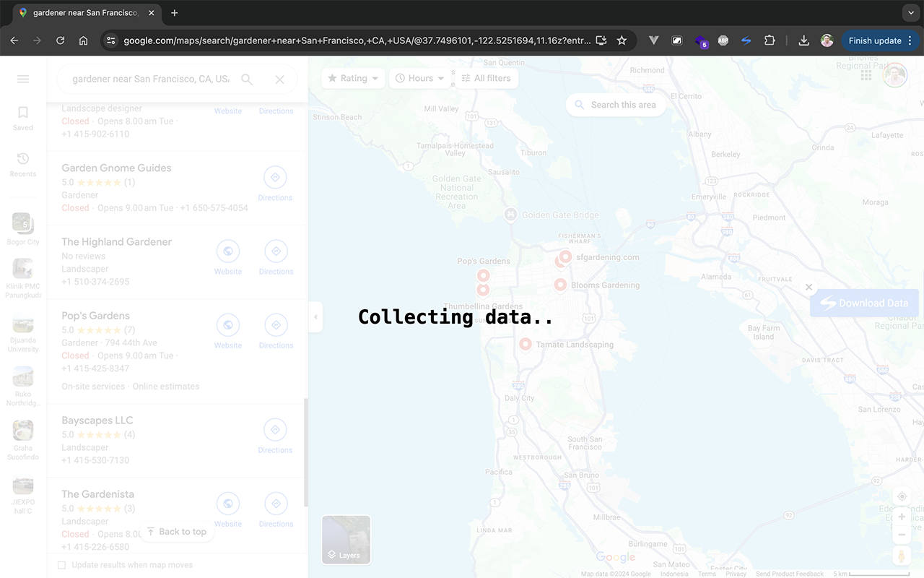Image resolution: width=924 pixels, height=578 pixels.
Task: Click Back to top button
Action: [177, 532]
